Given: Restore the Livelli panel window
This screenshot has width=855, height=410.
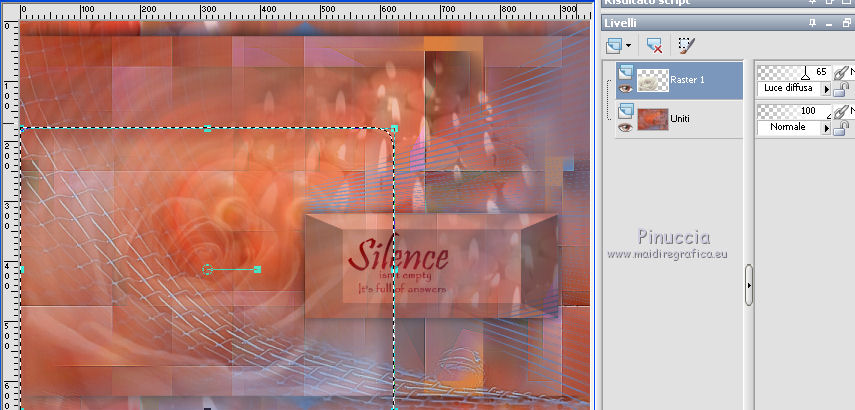Looking at the screenshot, I should point(846,23).
